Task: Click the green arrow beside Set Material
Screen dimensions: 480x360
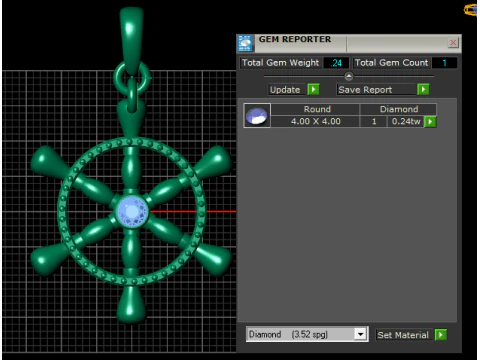Action: coord(441,334)
